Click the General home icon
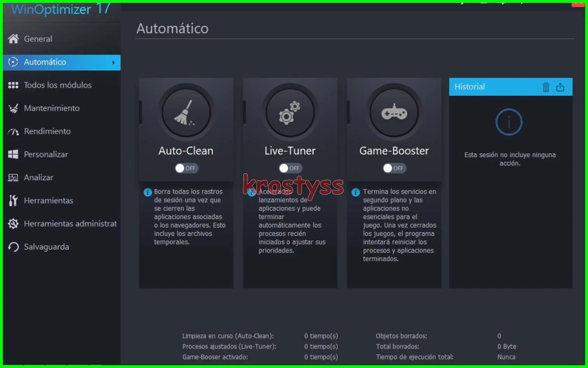Screen dimensions: 588x368 13,39
